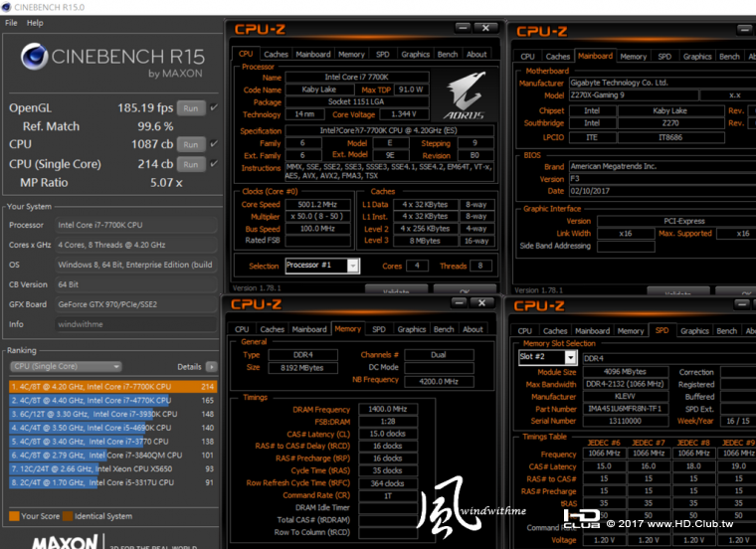Open the File menu in Cinebench
The width and height of the screenshot is (756, 549).
(x=11, y=23)
